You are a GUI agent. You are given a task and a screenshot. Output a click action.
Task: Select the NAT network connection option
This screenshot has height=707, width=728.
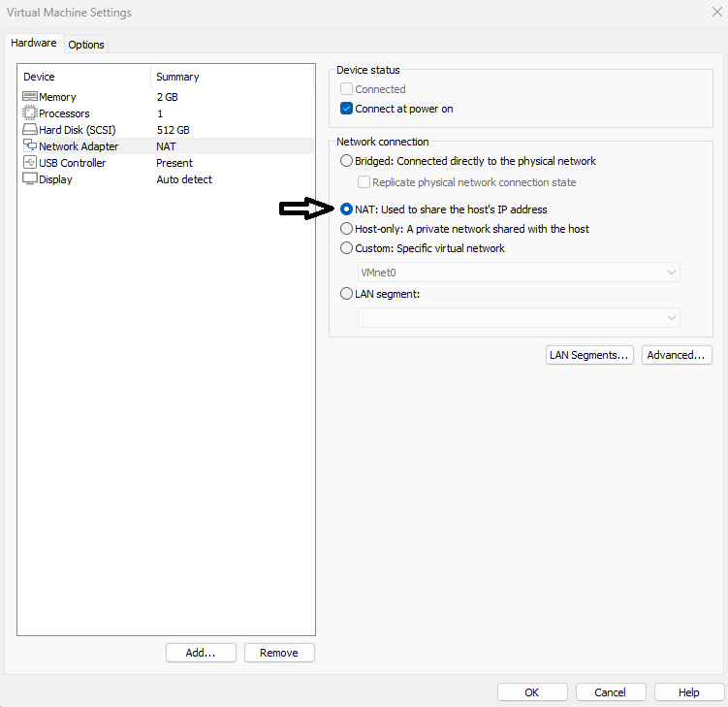(x=346, y=209)
